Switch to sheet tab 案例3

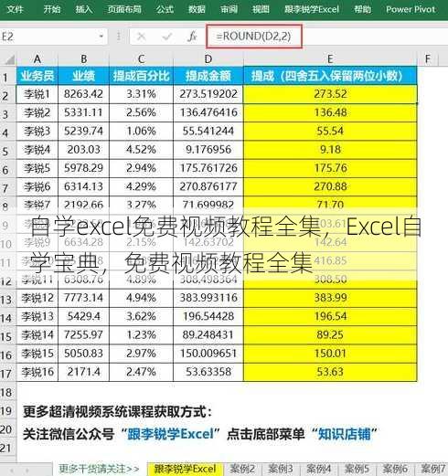coord(281,469)
